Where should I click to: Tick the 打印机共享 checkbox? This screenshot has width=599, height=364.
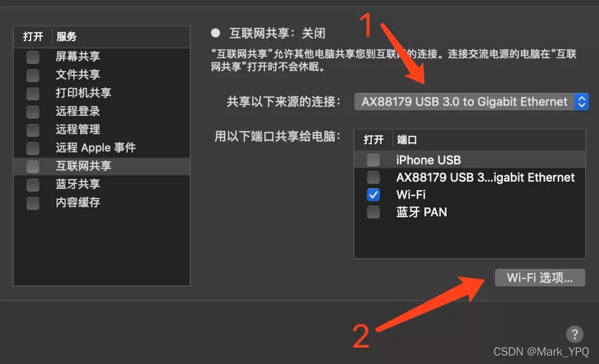[x=33, y=93]
